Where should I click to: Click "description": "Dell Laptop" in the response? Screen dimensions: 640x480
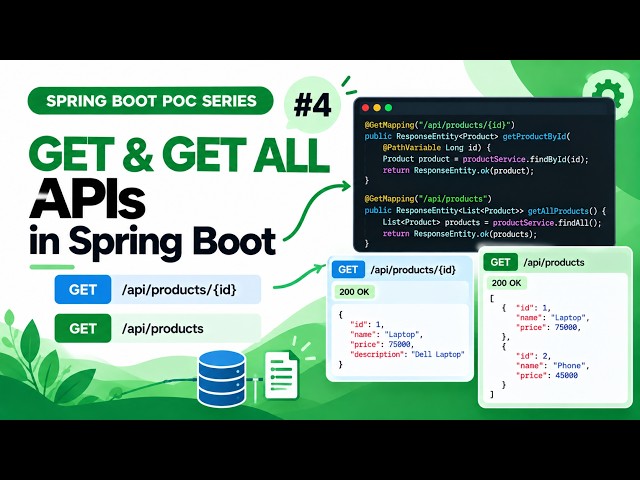coord(407,354)
